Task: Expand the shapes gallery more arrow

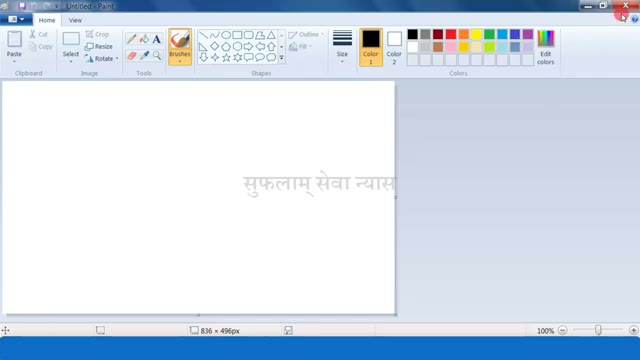Action: click(x=281, y=58)
